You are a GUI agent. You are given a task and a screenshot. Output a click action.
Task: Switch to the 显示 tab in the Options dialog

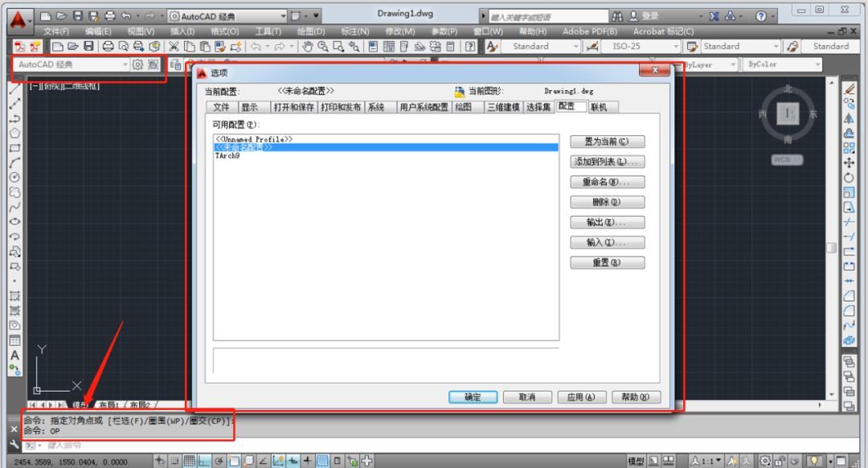[x=250, y=107]
